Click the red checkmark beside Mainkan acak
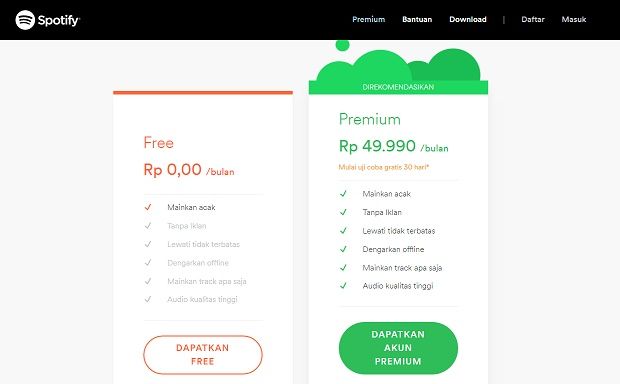 pyautogui.click(x=148, y=207)
